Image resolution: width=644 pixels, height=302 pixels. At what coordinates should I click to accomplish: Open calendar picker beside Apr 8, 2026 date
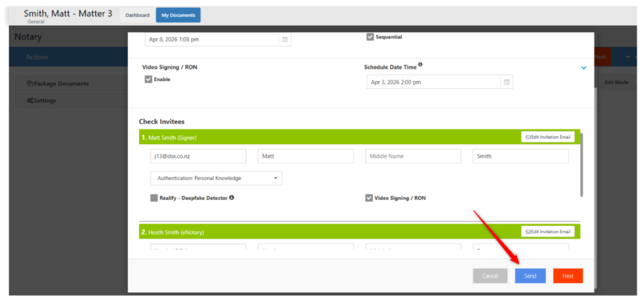pyautogui.click(x=285, y=40)
